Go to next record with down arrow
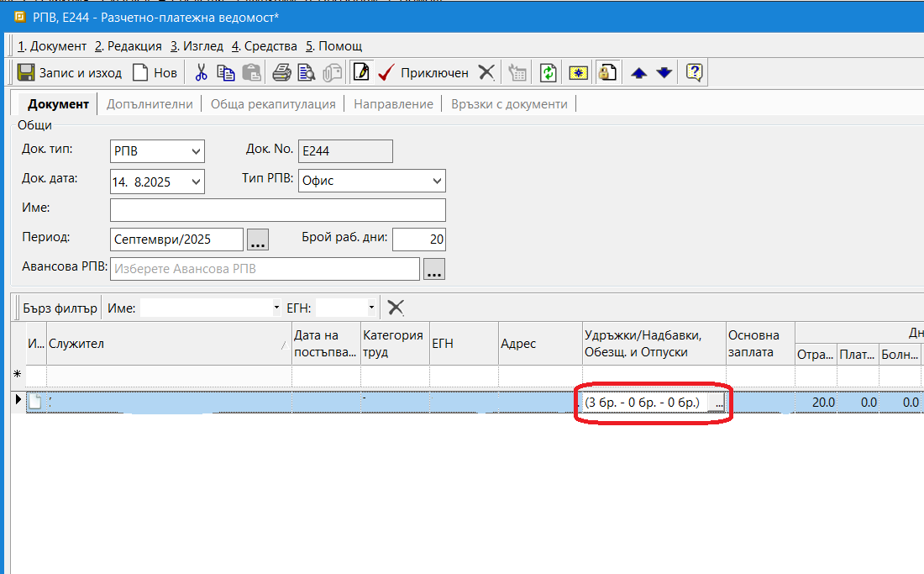 tap(664, 72)
